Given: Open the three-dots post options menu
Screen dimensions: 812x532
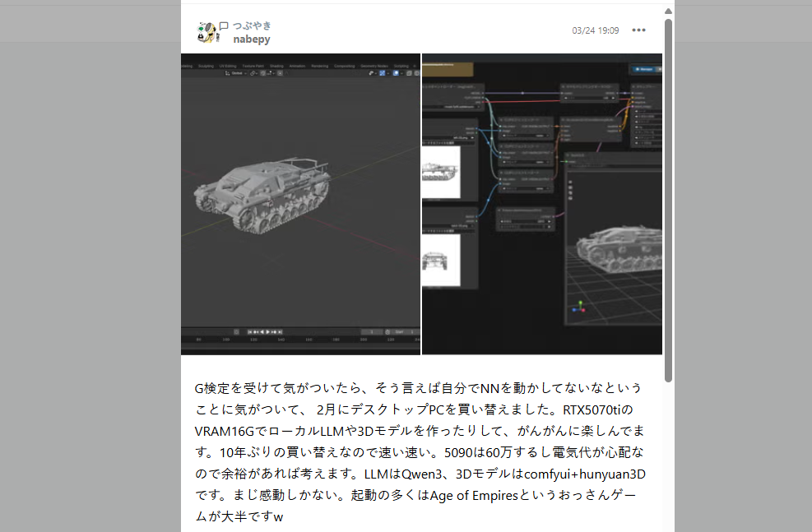Looking at the screenshot, I should [638, 30].
